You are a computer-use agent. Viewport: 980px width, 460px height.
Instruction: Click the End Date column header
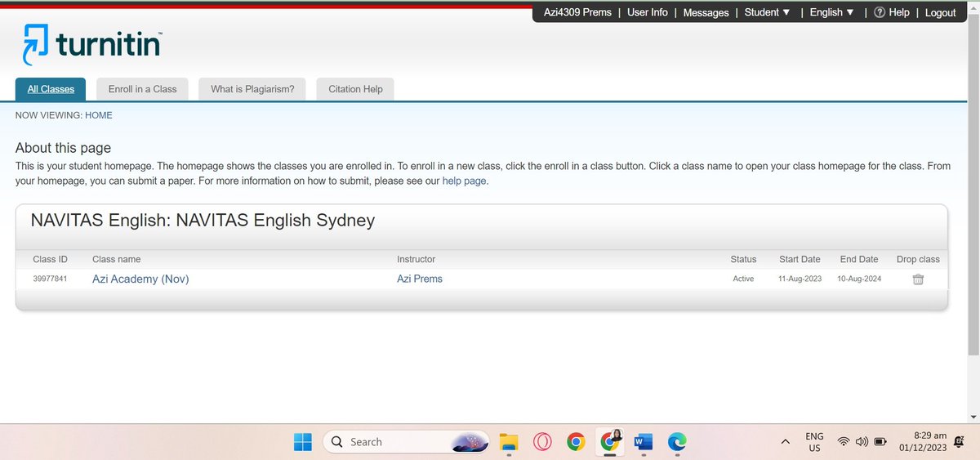[x=859, y=259]
